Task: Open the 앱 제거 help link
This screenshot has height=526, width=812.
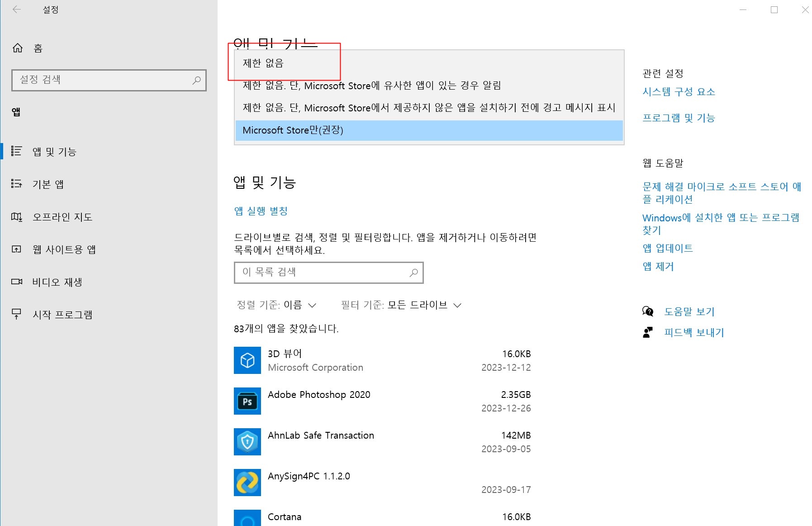Action: (658, 267)
